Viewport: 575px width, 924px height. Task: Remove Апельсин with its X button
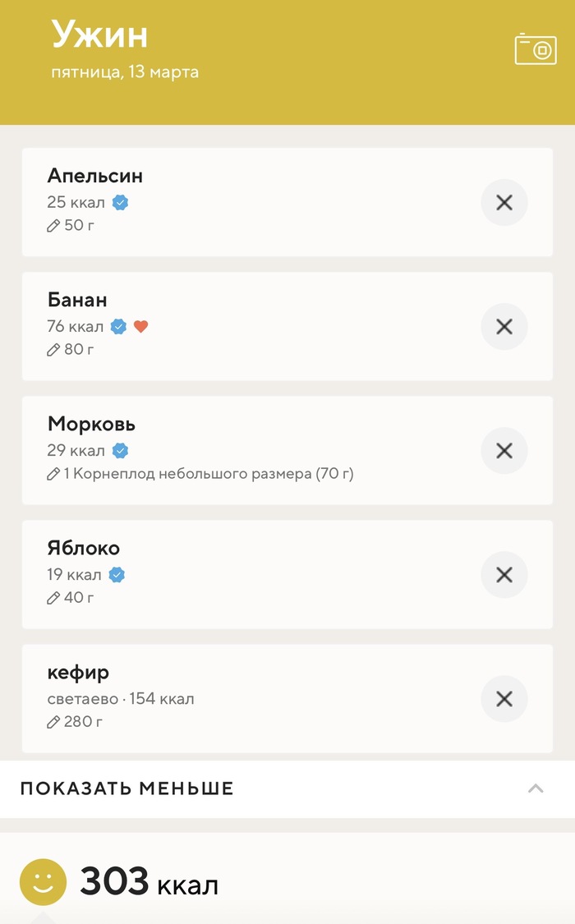(504, 202)
